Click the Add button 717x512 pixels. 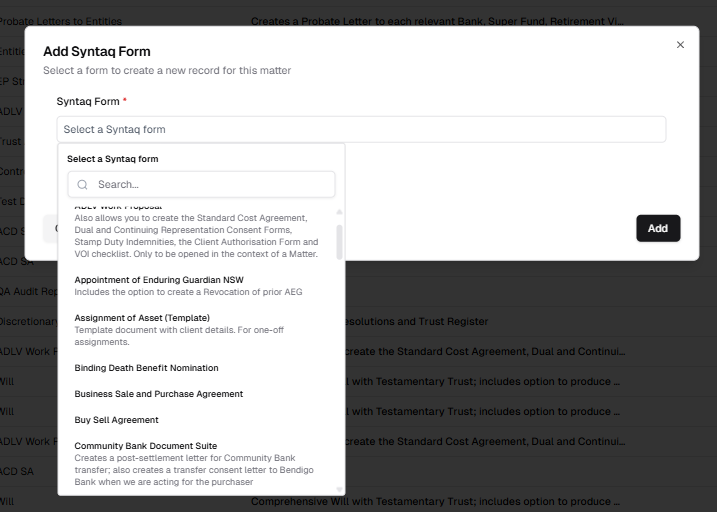click(658, 228)
